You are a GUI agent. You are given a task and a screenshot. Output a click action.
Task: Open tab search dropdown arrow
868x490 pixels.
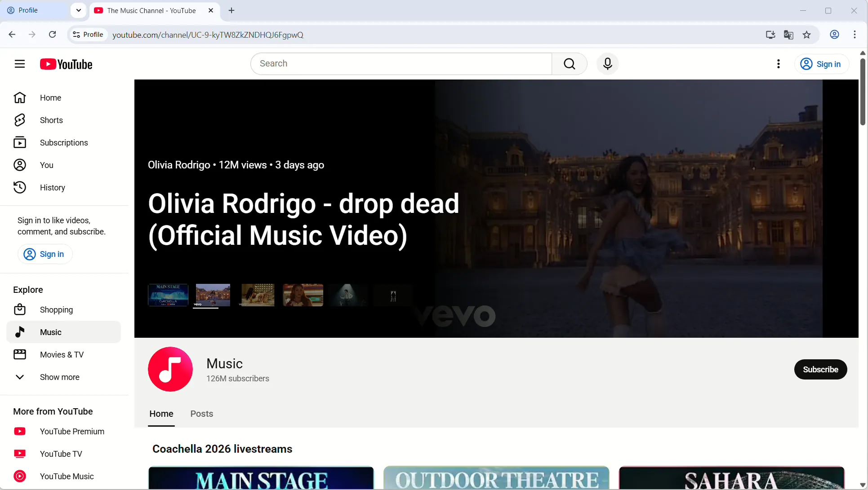[79, 10]
